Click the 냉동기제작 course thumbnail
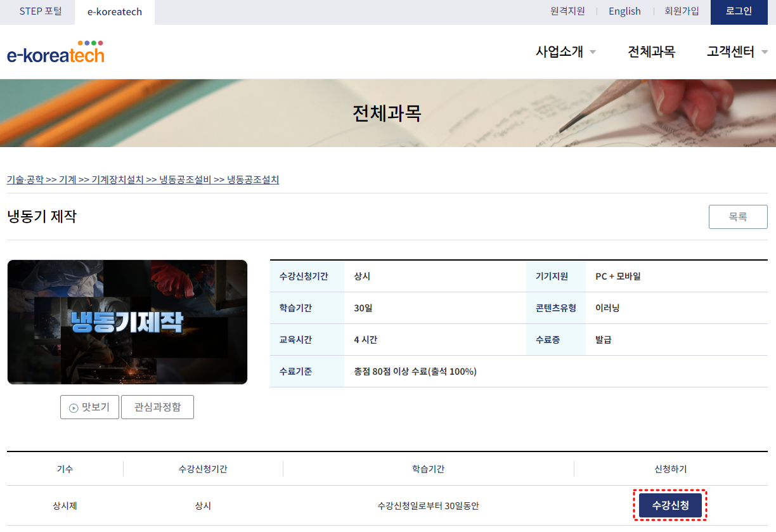The image size is (776, 532). pyautogui.click(x=127, y=322)
